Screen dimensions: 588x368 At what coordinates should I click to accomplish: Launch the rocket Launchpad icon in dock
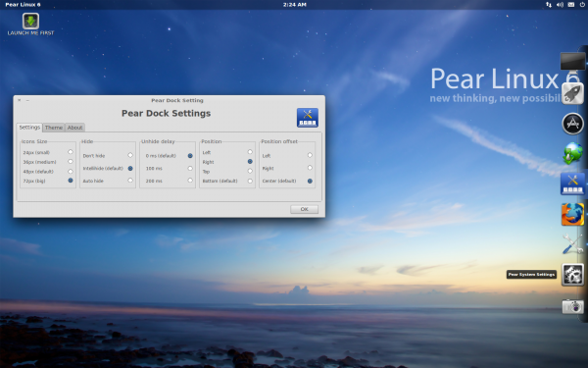[x=572, y=93]
